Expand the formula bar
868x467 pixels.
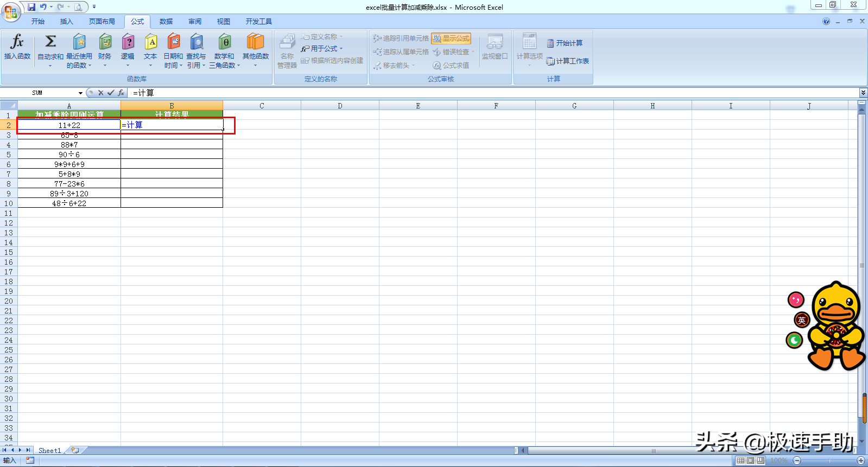click(x=863, y=93)
